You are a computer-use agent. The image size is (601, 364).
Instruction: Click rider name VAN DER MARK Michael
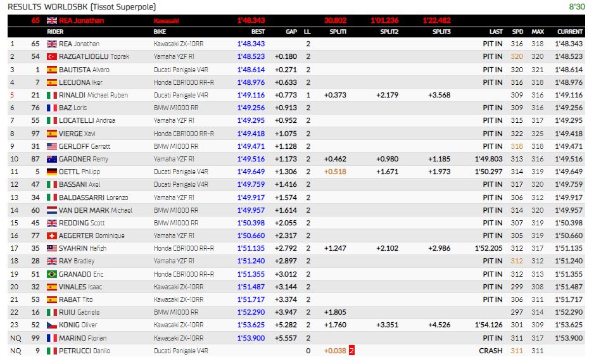coord(96,210)
